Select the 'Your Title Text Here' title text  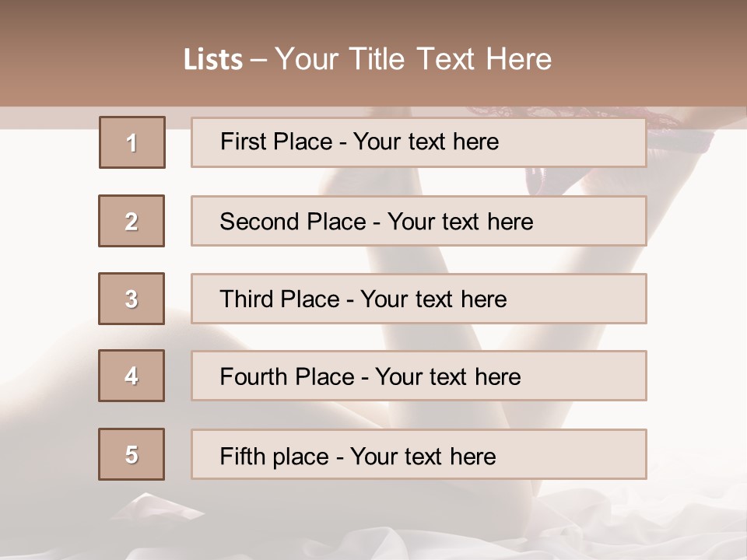tap(413, 59)
